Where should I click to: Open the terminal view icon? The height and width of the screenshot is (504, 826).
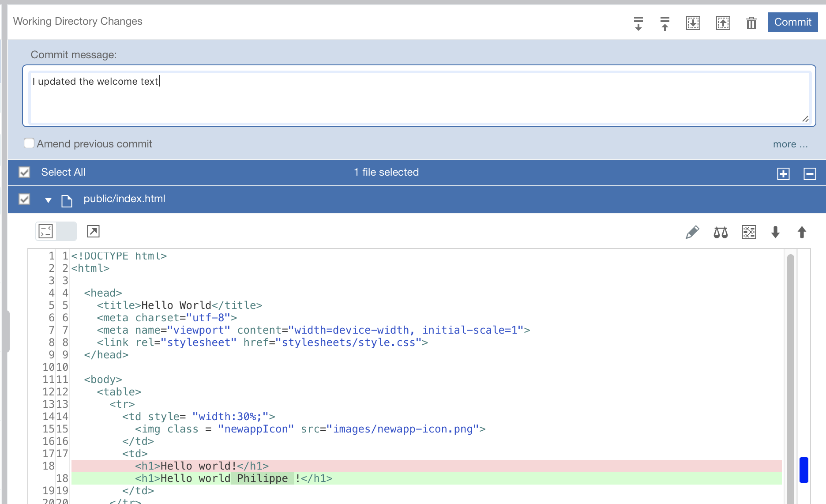[45, 231]
